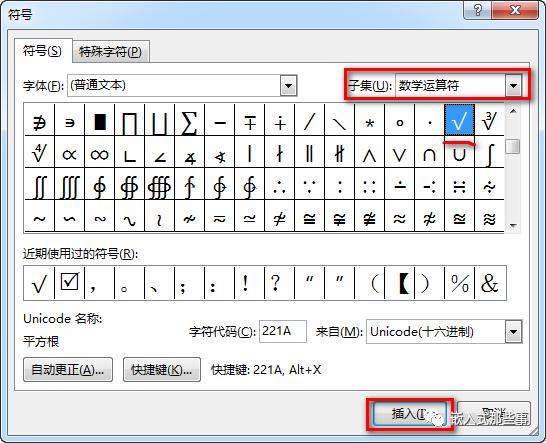The width and height of the screenshot is (546, 443).
Task: Pick the infinity symbol in grid
Action: point(100,152)
